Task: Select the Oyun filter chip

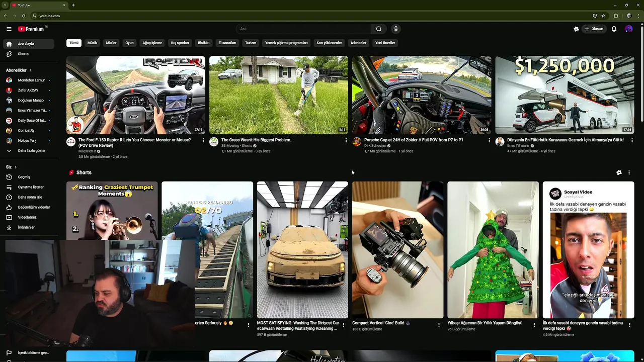Action: pyautogui.click(x=129, y=43)
